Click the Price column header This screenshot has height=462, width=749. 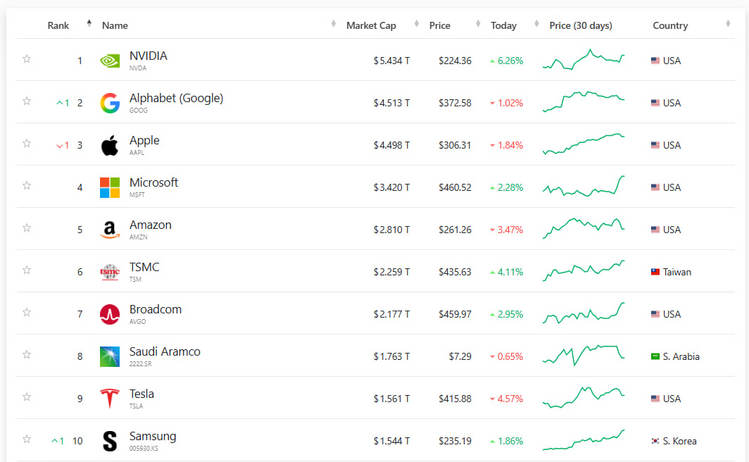coord(439,26)
